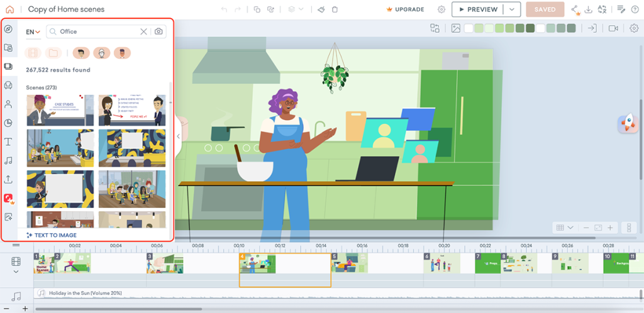
Task: Click the translate icon in top bar
Action: [x=602, y=9]
